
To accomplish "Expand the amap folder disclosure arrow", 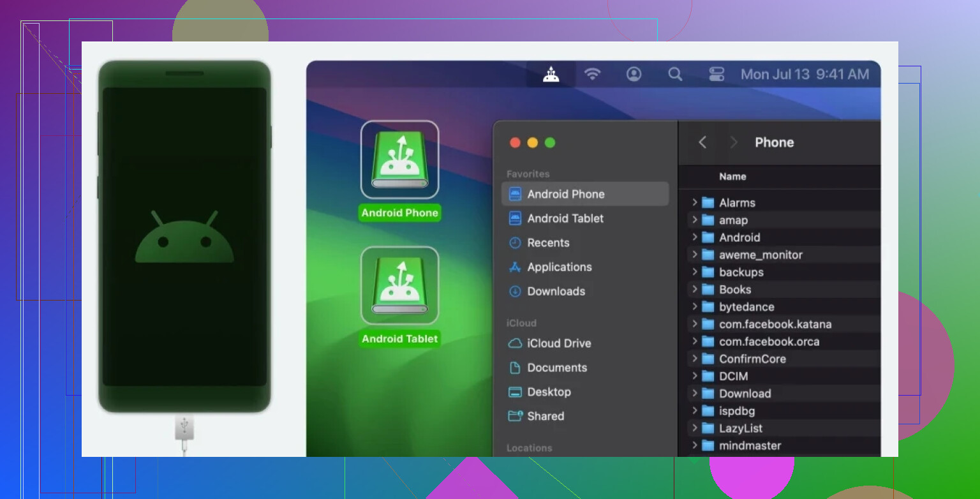I will [694, 220].
